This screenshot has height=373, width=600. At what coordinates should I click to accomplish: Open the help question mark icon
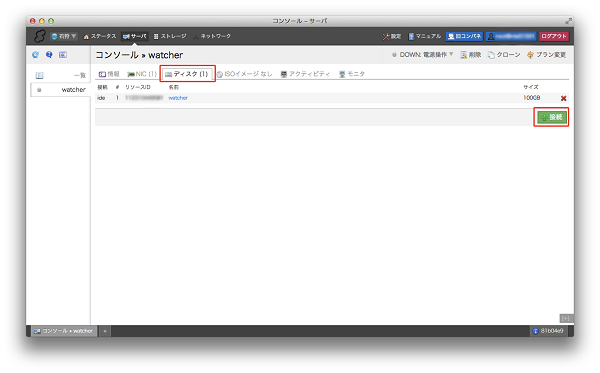pos(49,55)
